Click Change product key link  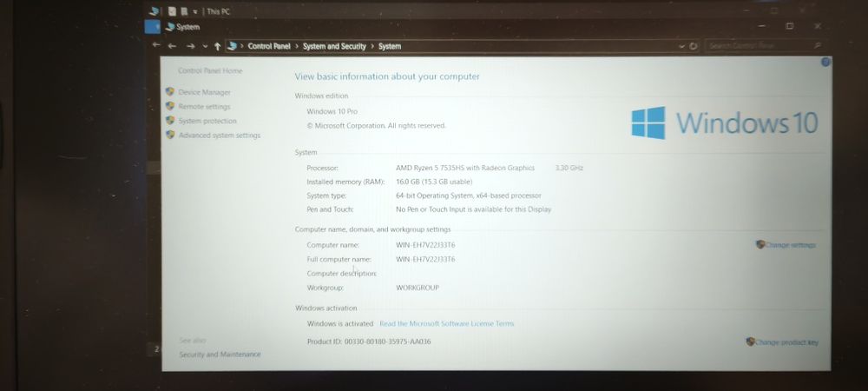tap(786, 342)
